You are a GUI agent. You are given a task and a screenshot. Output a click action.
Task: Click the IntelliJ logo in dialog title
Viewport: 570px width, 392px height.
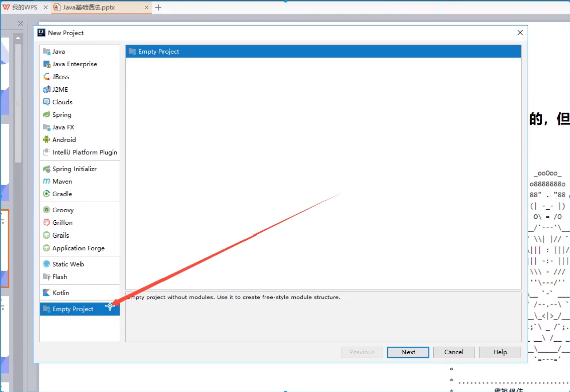[x=41, y=33]
